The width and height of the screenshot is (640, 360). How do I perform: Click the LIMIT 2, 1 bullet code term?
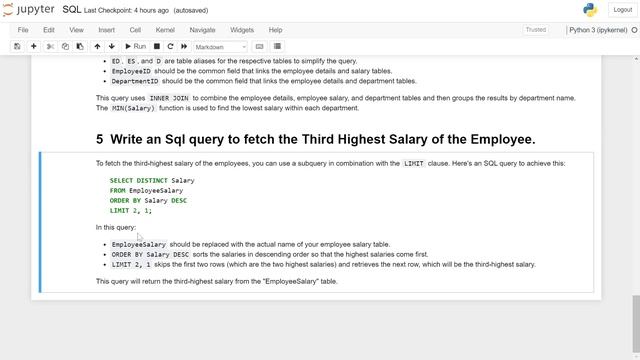tap(131, 264)
